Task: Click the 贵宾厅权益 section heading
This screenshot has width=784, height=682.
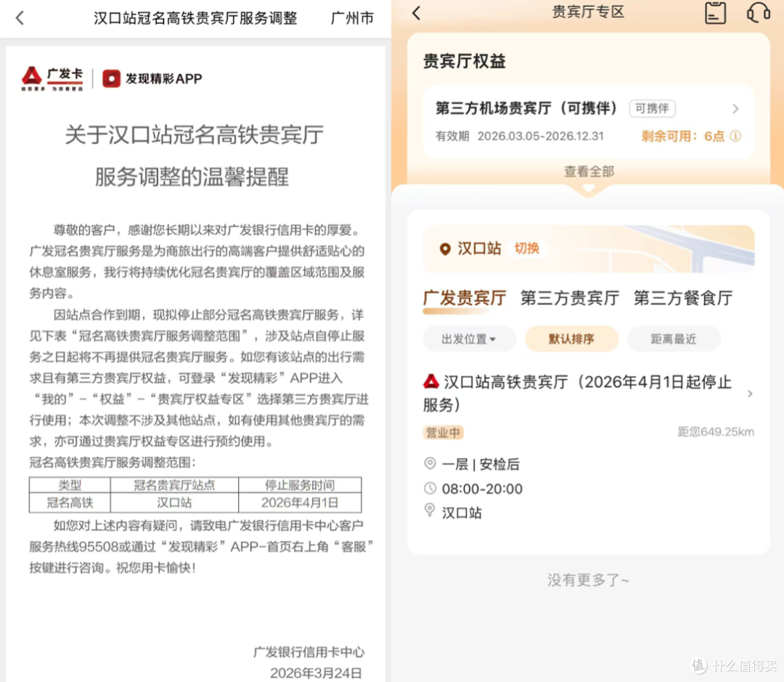Action: point(464,61)
